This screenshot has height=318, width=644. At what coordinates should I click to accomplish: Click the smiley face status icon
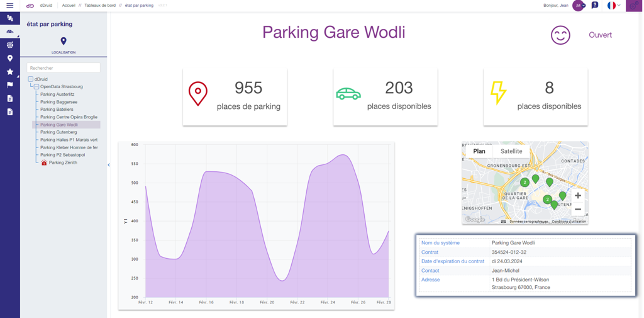560,35
